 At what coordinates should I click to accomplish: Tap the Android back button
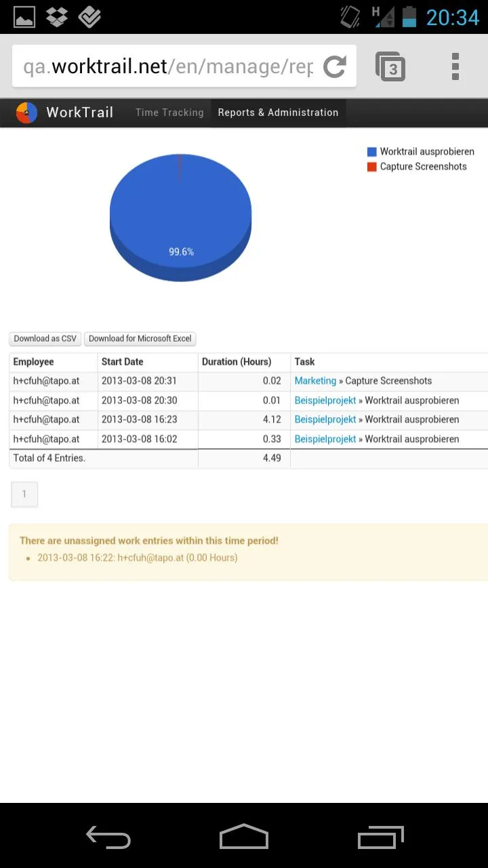[108, 837]
